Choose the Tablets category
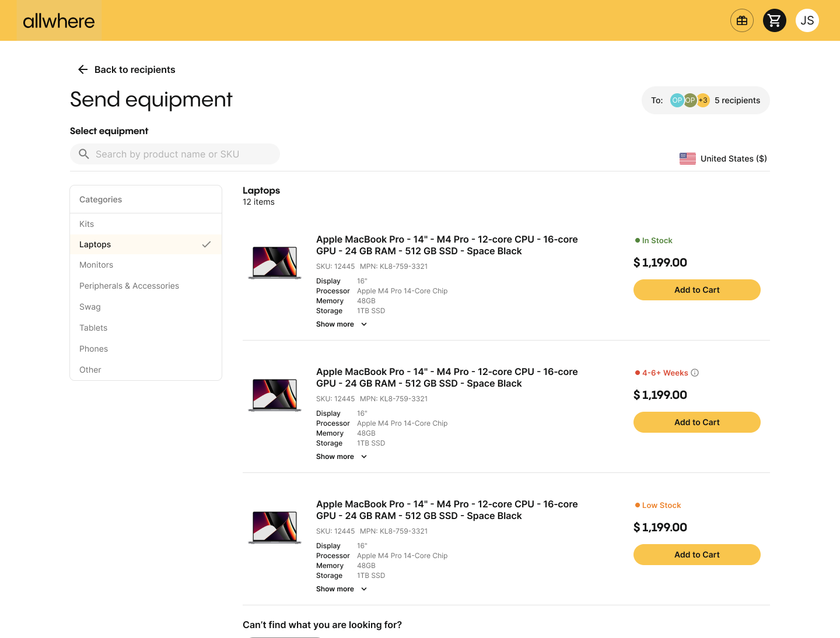The width and height of the screenshot is (840, 638). click(93, 328)
